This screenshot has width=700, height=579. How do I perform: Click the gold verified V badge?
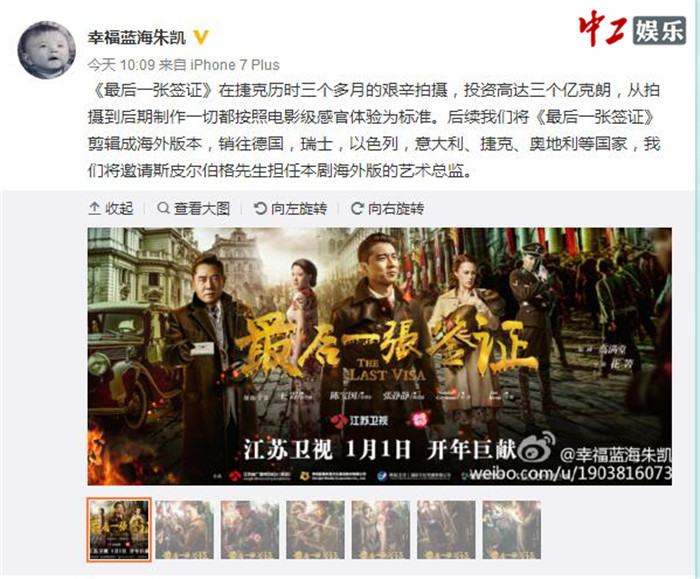click(x=201, y=37)
